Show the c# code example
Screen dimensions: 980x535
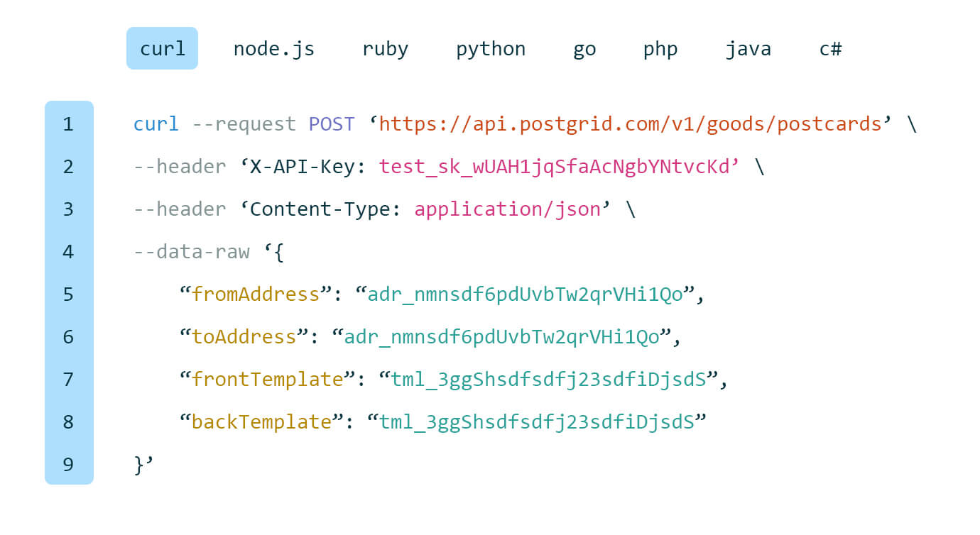pyautogui.click(x=830, y=49)
